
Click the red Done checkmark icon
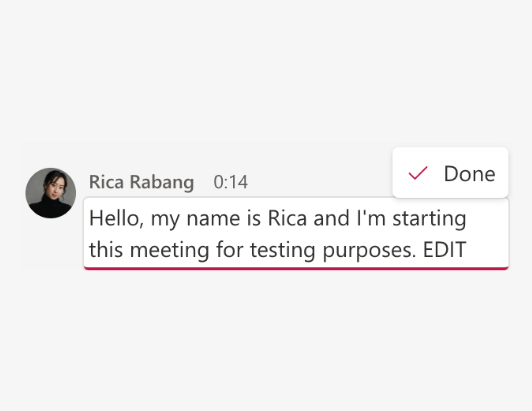click(x=418, y=173)
